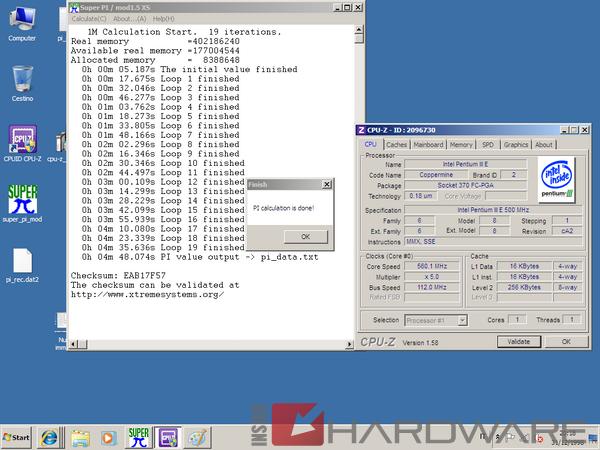Viewport: 600px width, 450px height.
Task: Click the Code Name Coppermine field
Action: pos(436,175)
